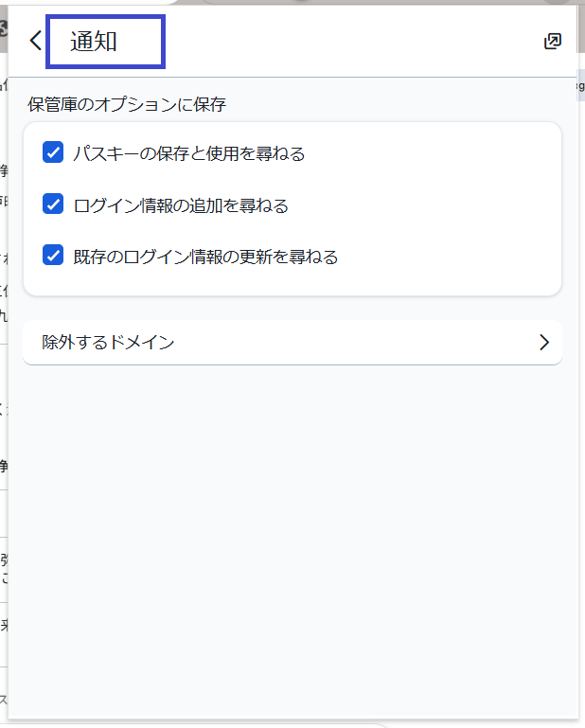Click the background page strip left of popup

click(4, 379)
